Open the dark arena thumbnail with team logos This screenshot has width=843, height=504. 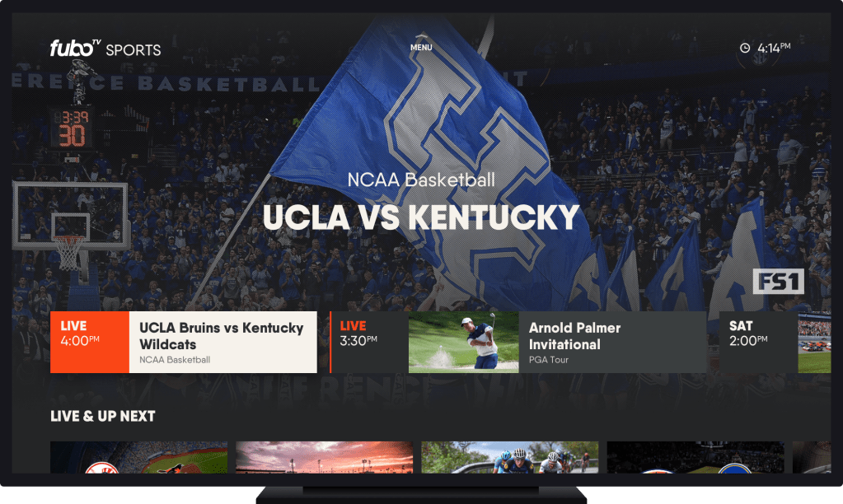(x=695, y=457)
